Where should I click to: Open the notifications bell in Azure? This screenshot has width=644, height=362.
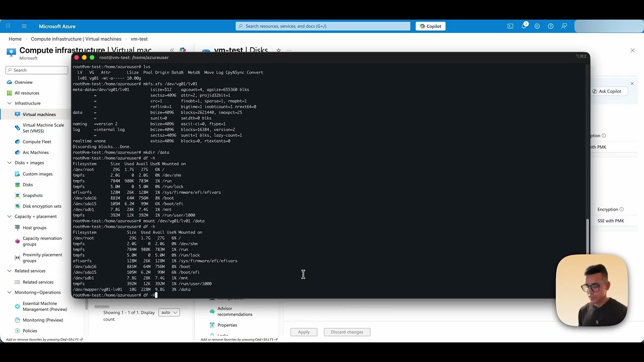pos(524,26)
